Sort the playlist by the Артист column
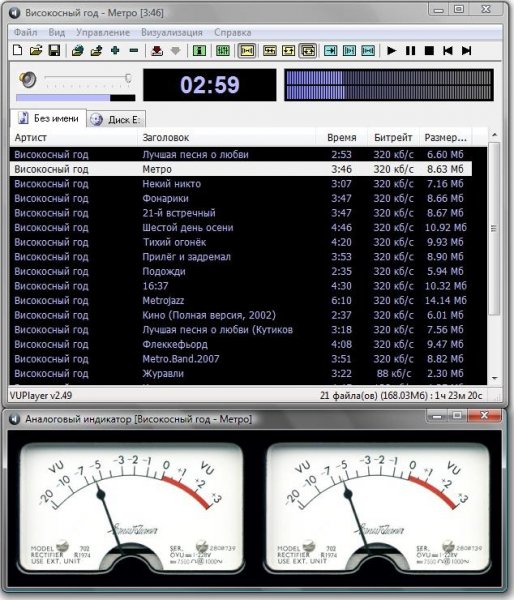Image resolution: width=514 pixels, height=600 pixels. coord(73,137)
